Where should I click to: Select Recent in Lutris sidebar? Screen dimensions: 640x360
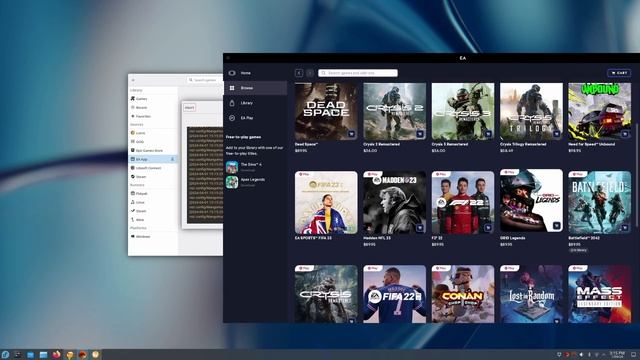point(153,107)
